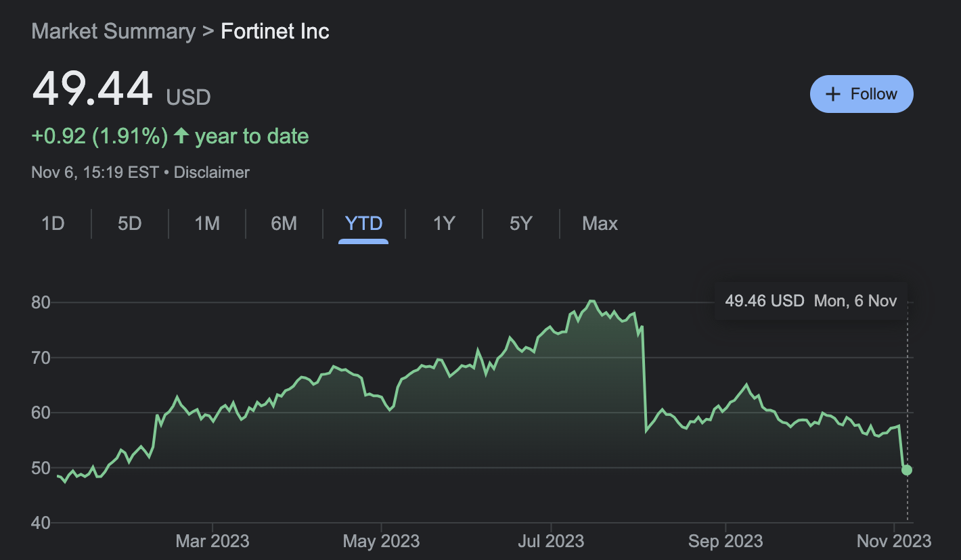
Task: Click the Jul 2023 axis label
Action: tap(551, 541)
